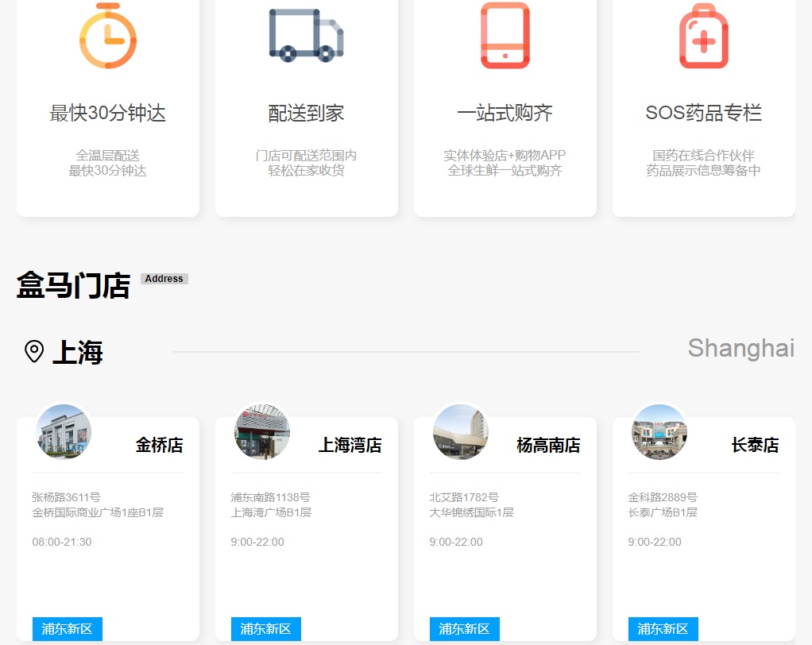Screen dimensions: 812x645
Task: Click the location pin icon beside 上海
Action: (34, 351)
